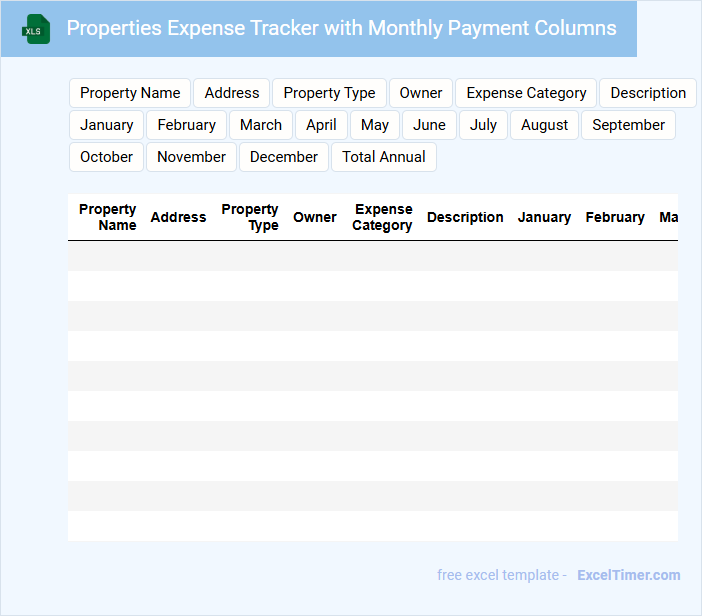Viewport: 702px width, 616px height.
Task: Click the Owner tag
Action: [421, 93]
